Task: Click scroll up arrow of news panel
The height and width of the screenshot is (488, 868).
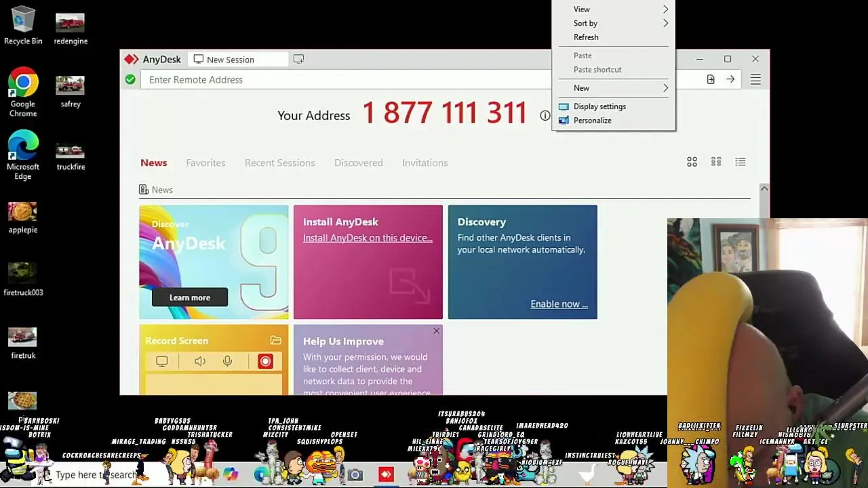Action: (x=764, y=188)
